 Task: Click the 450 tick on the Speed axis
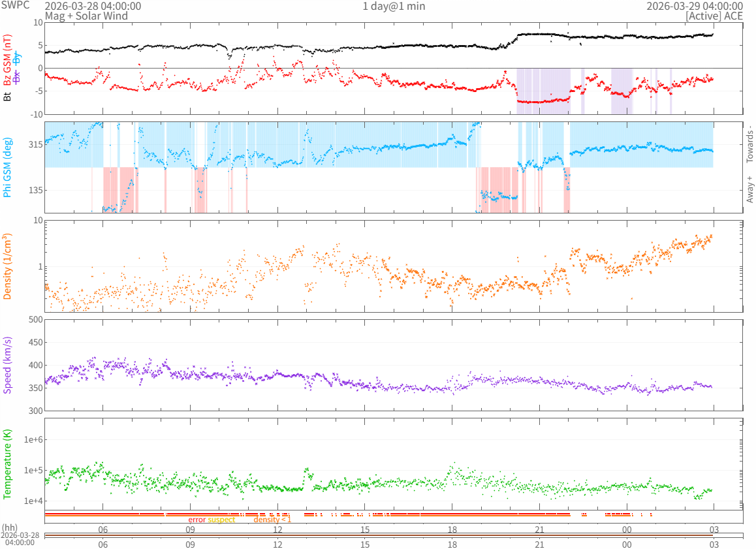click(36, 342)
